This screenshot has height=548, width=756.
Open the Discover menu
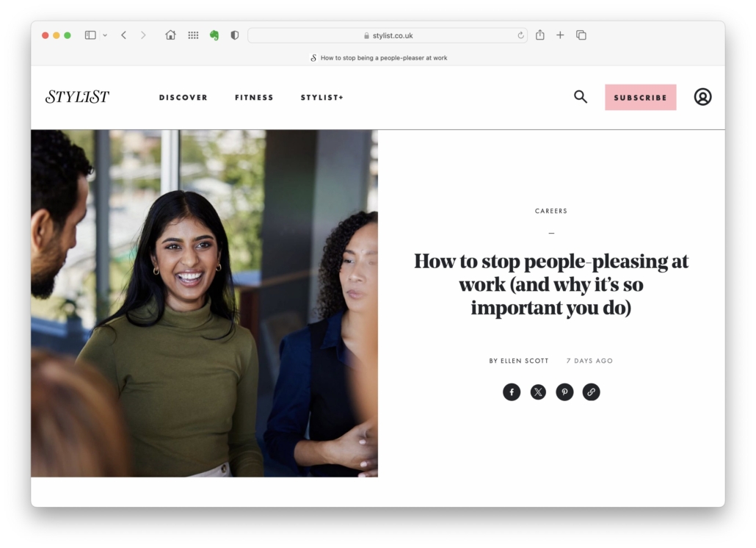pyautogui.click(x=183, y=98)
